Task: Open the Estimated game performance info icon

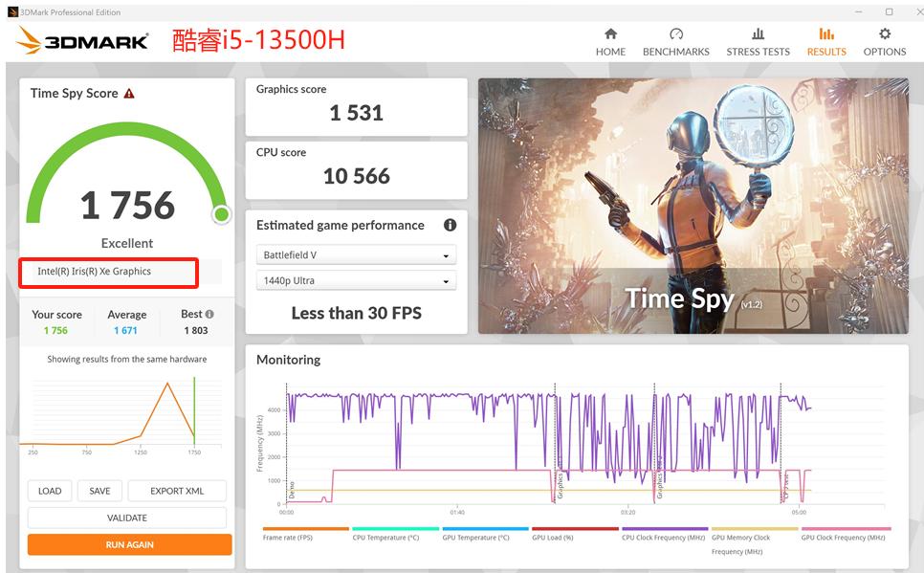Action: 451,225
